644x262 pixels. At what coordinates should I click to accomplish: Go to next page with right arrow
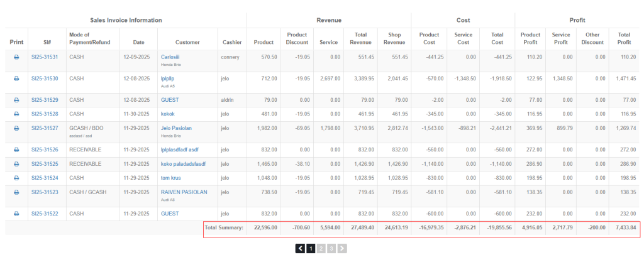pos(342,249)
